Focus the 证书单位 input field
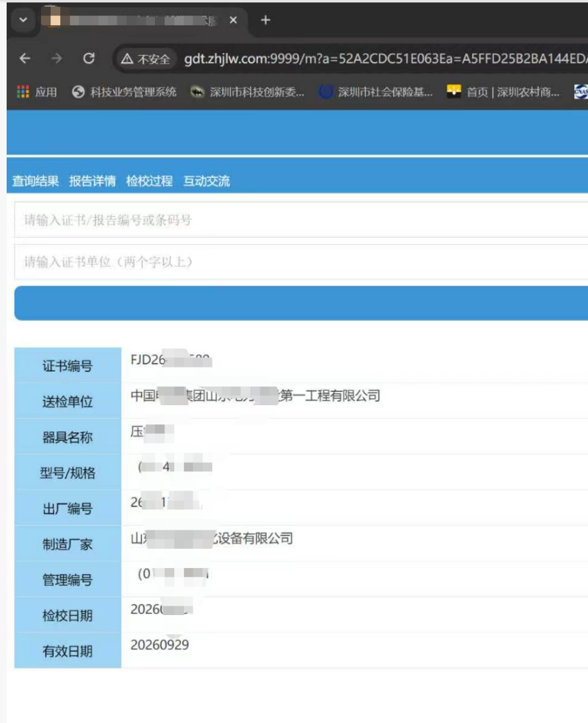This screenshot has height=723, width=588. [301, 262]
